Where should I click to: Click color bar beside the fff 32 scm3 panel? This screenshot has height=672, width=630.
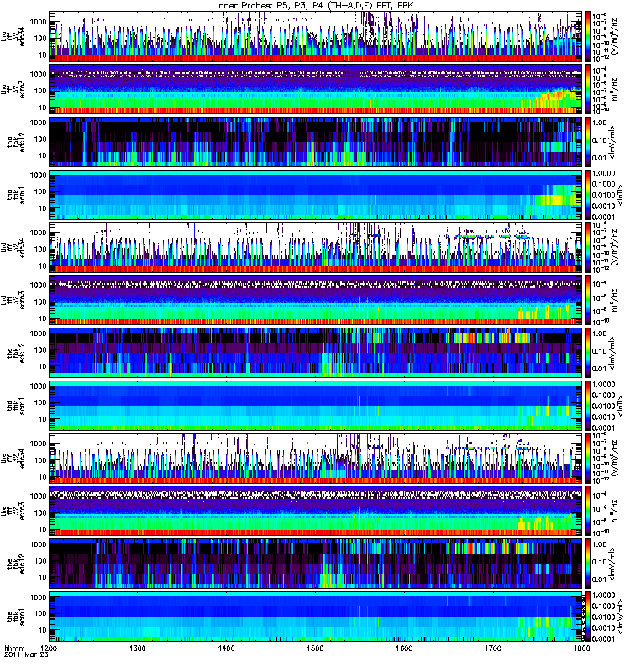click(588, 511)
